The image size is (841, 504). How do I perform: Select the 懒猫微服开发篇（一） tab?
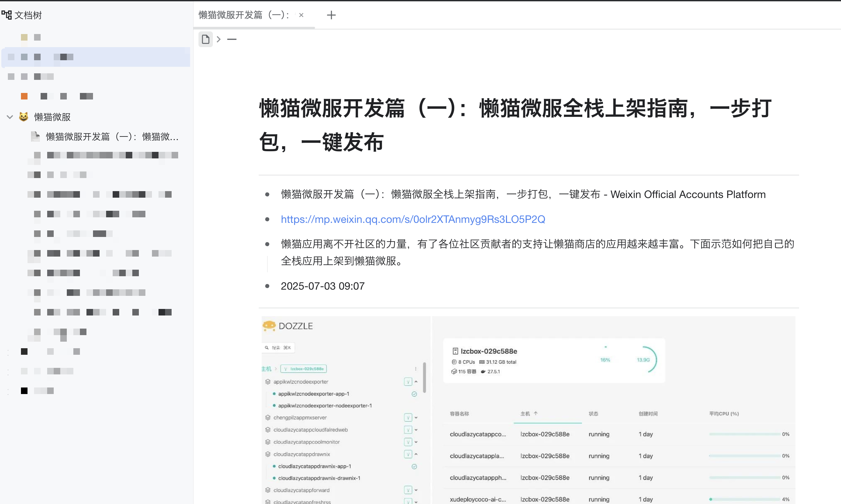(244, 15)
